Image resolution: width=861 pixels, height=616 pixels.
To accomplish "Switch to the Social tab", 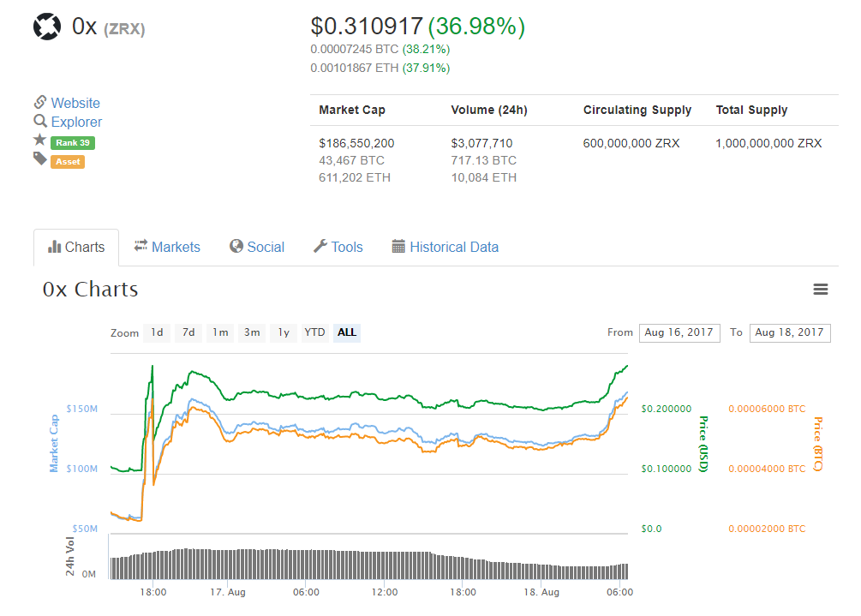I will 257,248.
